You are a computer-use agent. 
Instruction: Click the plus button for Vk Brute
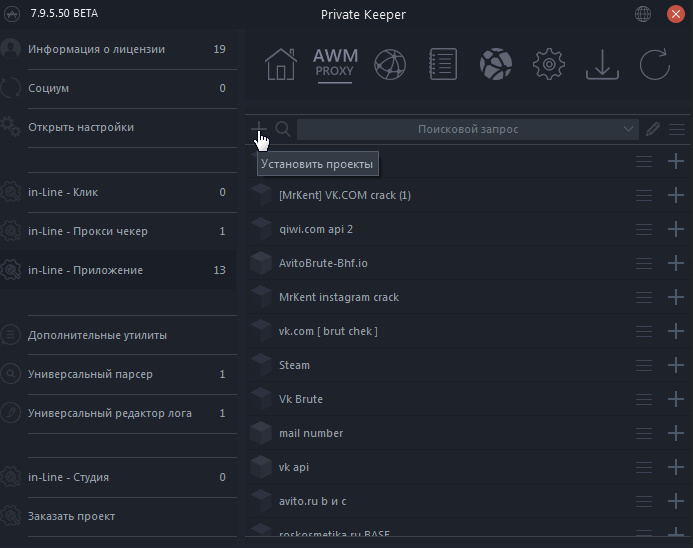pos(676,400)
